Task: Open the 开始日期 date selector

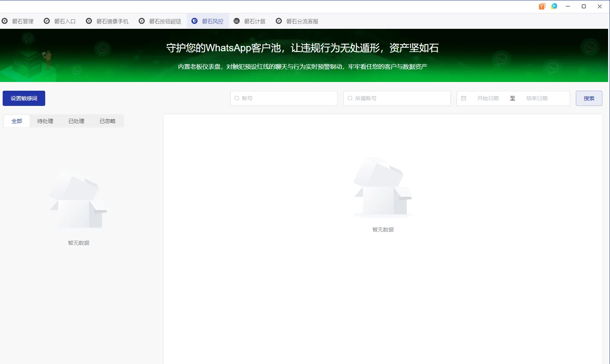Action: click(487, 98)
